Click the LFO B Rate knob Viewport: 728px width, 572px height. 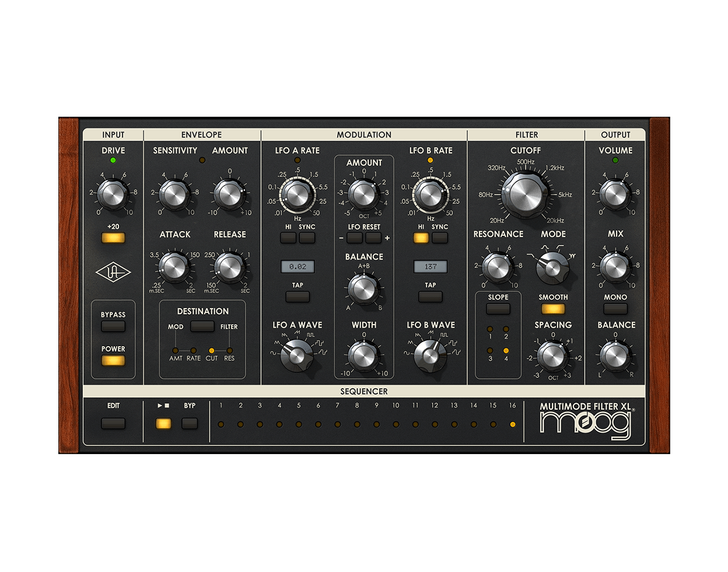click(x=430, y=194)
